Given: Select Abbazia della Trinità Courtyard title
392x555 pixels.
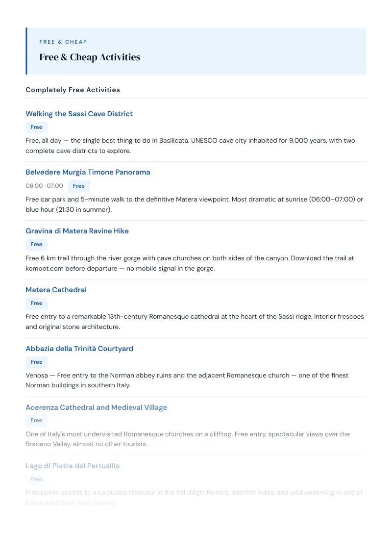Looking at the screenshot, I should pyautogui.click(x=79, y=348).
